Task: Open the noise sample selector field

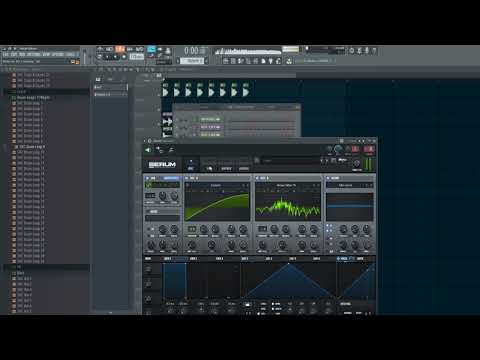Action: (x=162, y=218)
